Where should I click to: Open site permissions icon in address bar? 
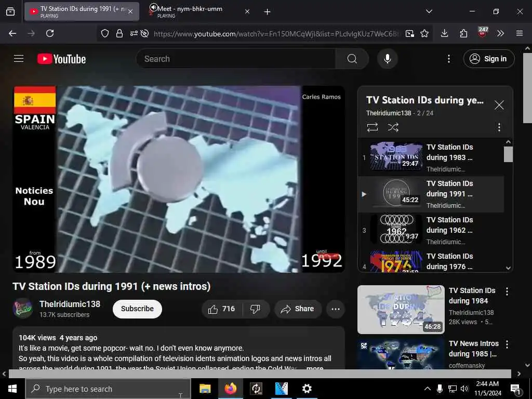(x=134, y=33)
